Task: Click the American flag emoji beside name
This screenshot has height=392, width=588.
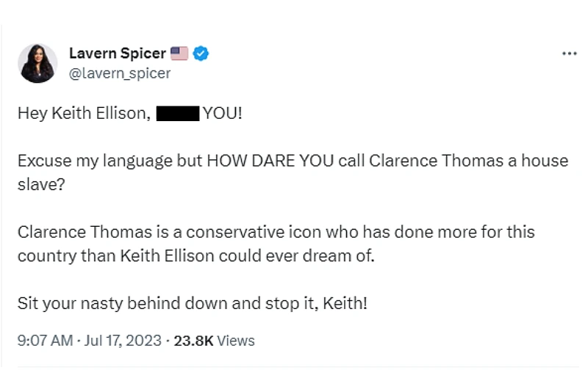Action: tap(179, 54)
